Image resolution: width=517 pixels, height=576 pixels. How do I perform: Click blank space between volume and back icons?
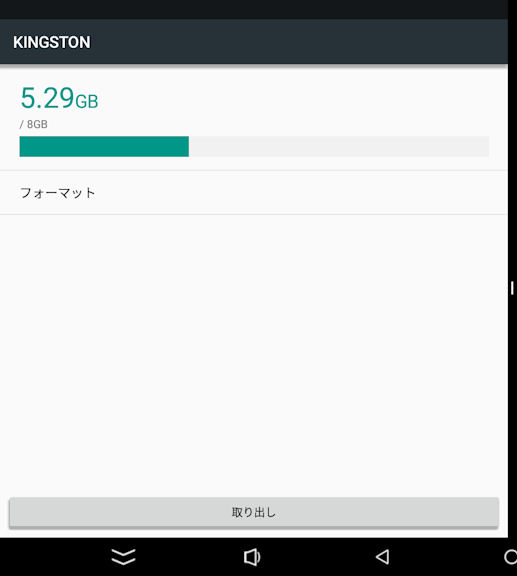click(x=318, y=557)
